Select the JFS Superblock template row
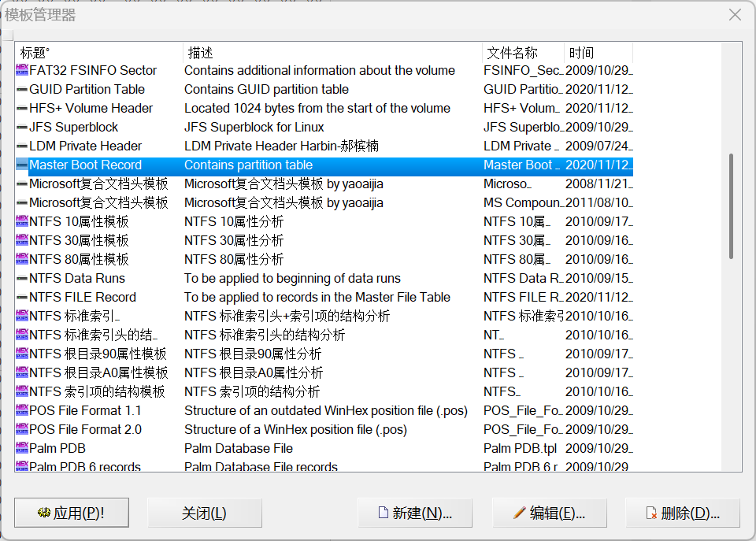Image resolution: width=756 pixels, height=541 pixels. 74,127
